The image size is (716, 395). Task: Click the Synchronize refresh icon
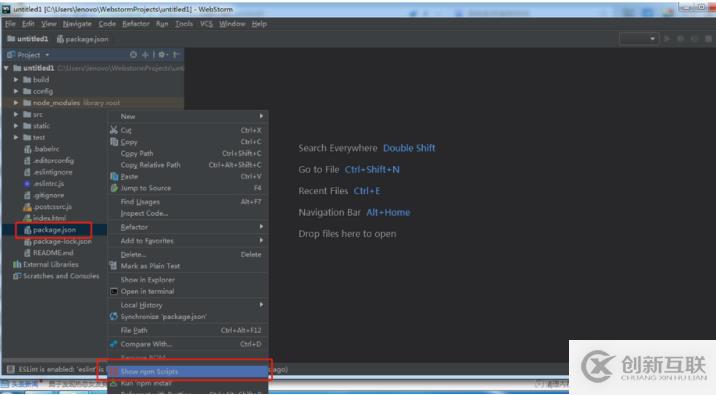114,316
